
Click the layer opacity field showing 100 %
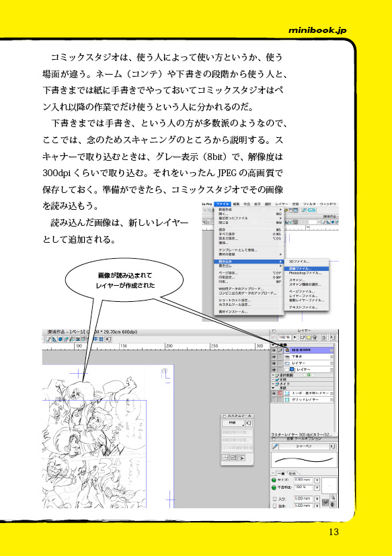(285, 337)
